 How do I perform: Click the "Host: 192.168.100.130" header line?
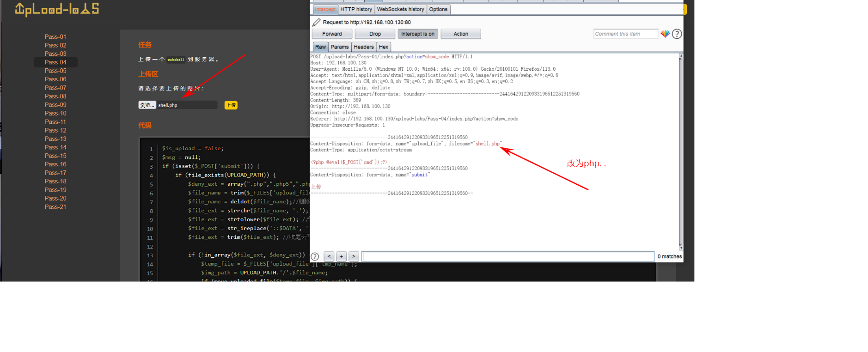(x=338, y=63)
